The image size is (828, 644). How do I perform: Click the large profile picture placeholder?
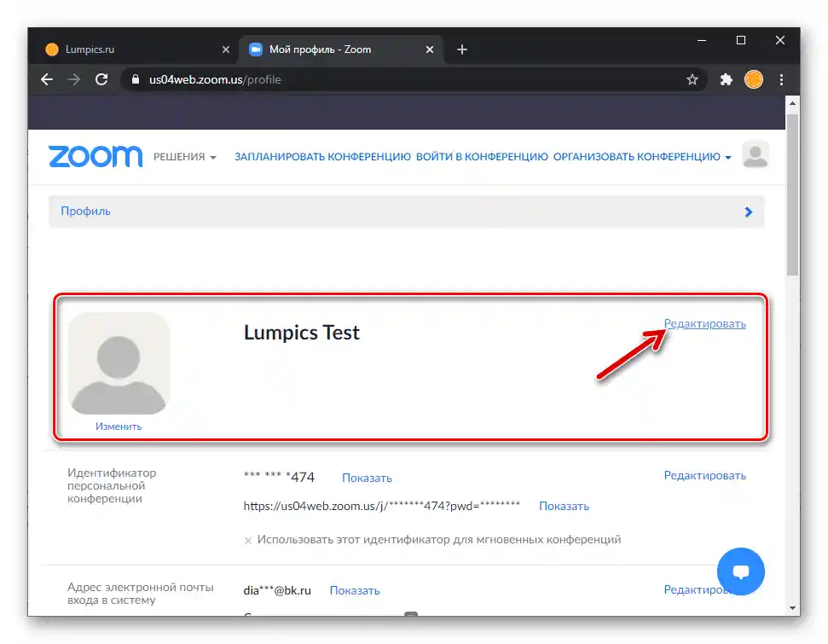119,364
